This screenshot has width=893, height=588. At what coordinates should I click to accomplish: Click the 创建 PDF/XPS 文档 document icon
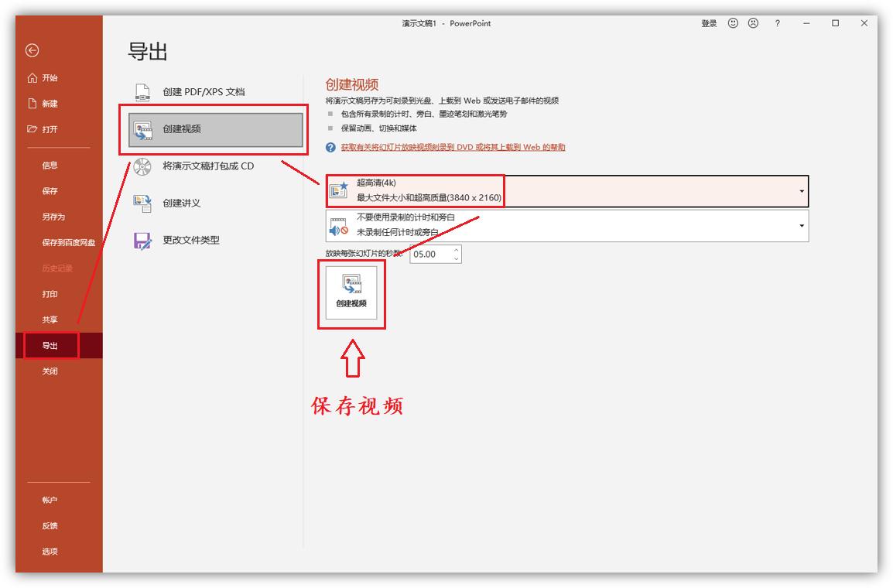pos(142,92)
